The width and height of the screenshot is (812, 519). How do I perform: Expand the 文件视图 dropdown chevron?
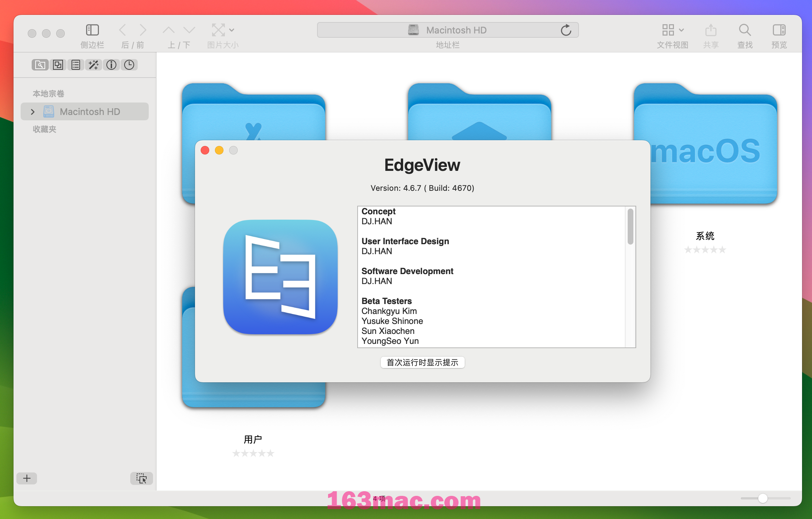point(681,30)
